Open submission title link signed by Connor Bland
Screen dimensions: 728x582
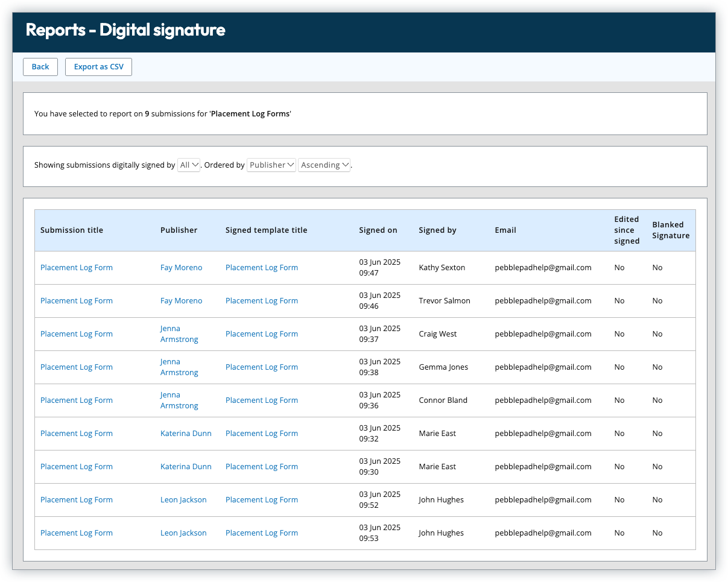(x=77, y=400)
